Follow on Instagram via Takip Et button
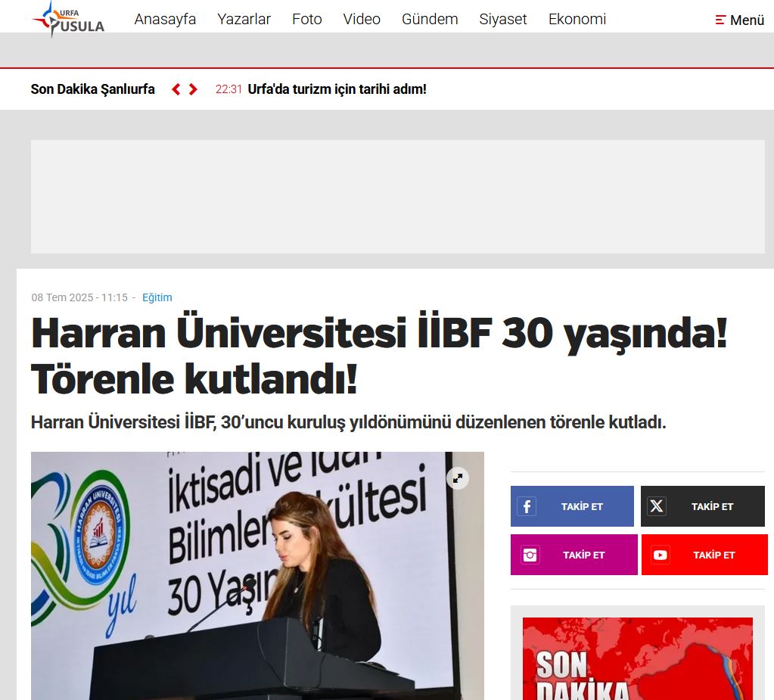Viewport: 774px width, 700px height. click(x=574, y=555)
